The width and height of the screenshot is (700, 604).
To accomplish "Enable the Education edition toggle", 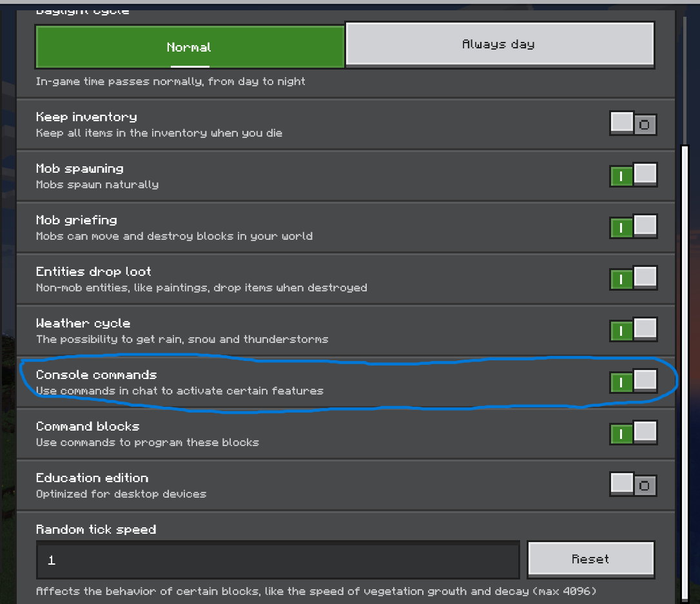I will (x=632, y=484).
